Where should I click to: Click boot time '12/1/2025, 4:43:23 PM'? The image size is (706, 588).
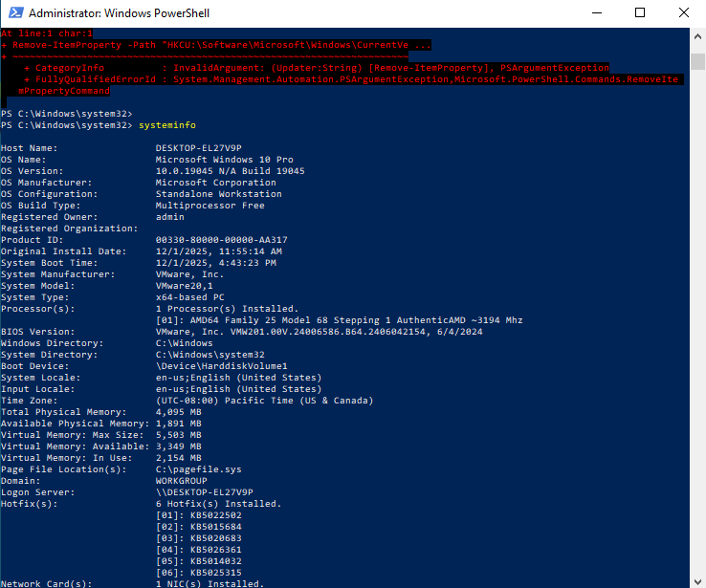tap(215, 263)
